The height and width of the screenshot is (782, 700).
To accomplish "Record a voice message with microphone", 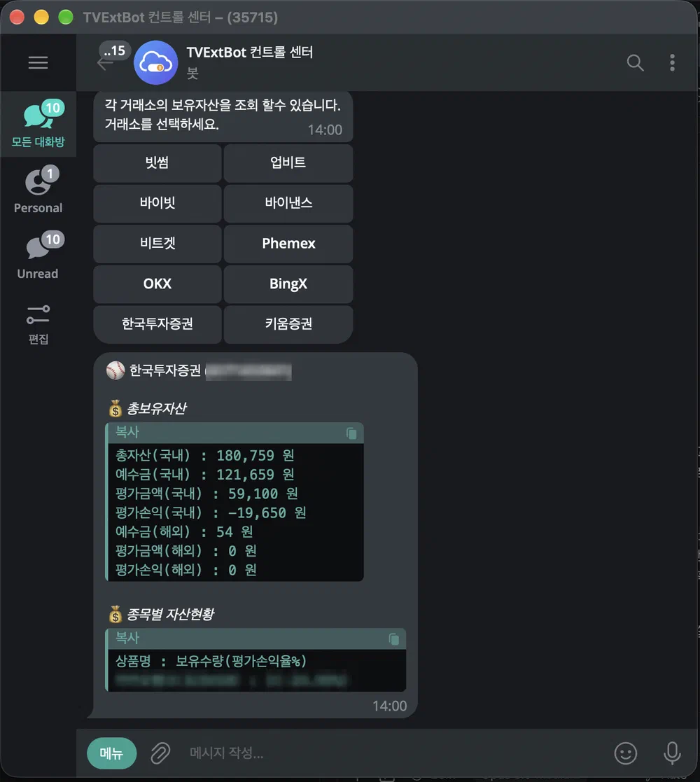I will (672, 753).
